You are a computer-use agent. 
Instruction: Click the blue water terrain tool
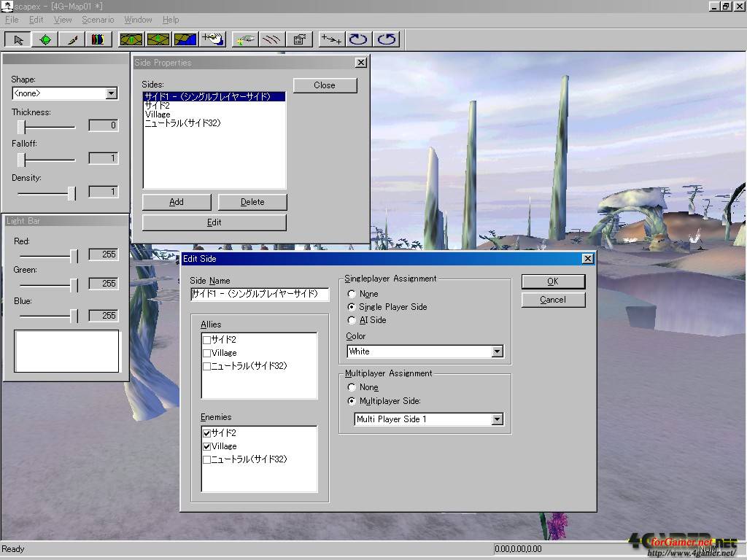[185, 39]
